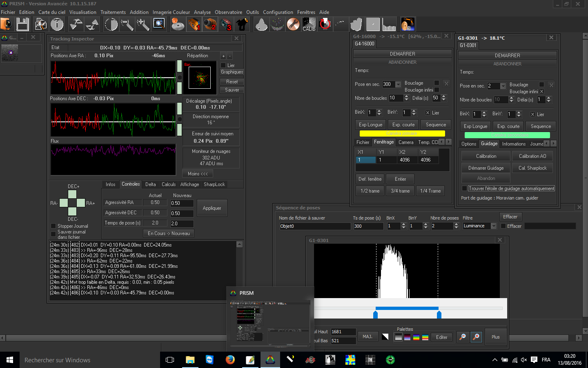Enable the Stopper Journal checkbox
588x368 pixels.
click(53, 226)
